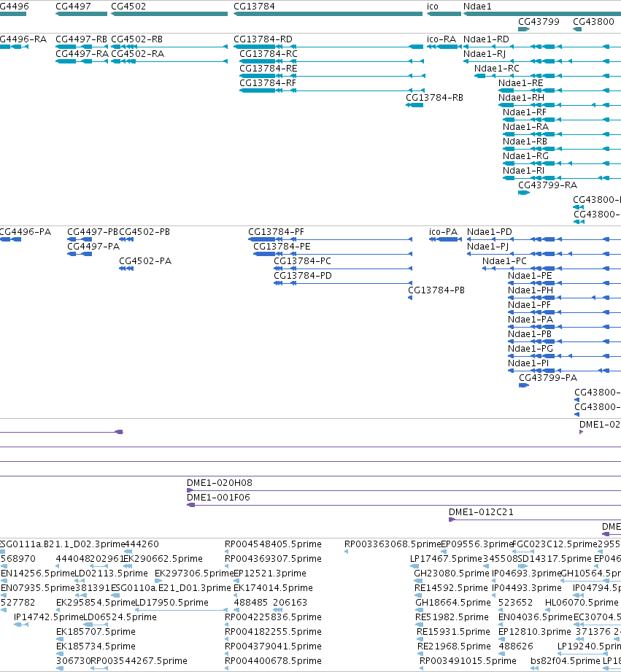The width and height of the screenshot is (621, 672).
Task: Select the CG13784-RB transcript label
Action: pyautogui.click(x=435, y=98)
